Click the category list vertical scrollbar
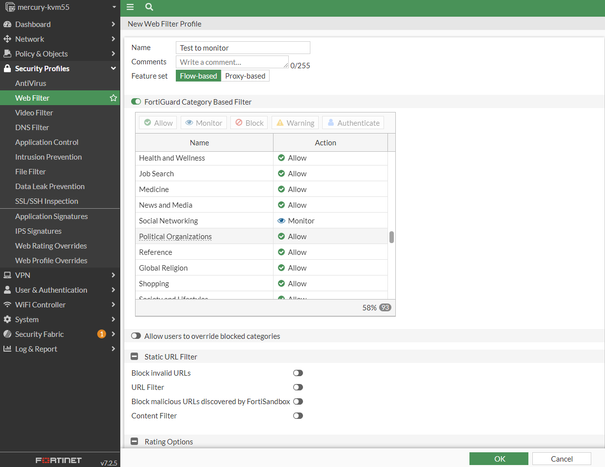Screen dimensions: 605x467 pyautogui.click(x=391, y=237)
